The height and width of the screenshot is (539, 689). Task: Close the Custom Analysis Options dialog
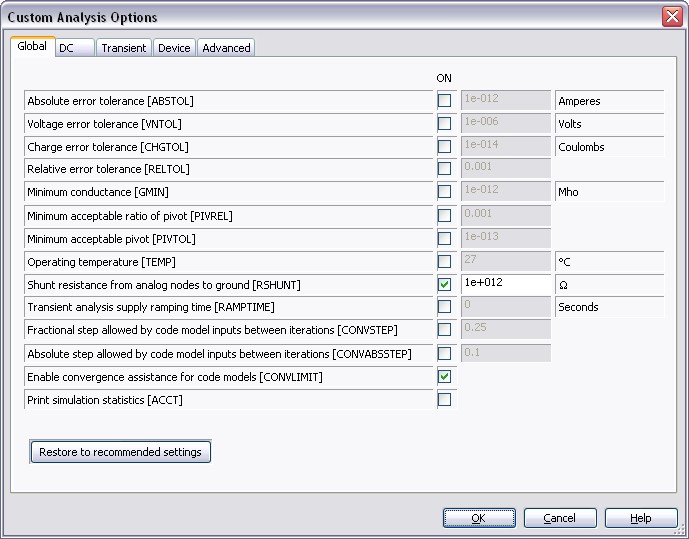[671, 17]
